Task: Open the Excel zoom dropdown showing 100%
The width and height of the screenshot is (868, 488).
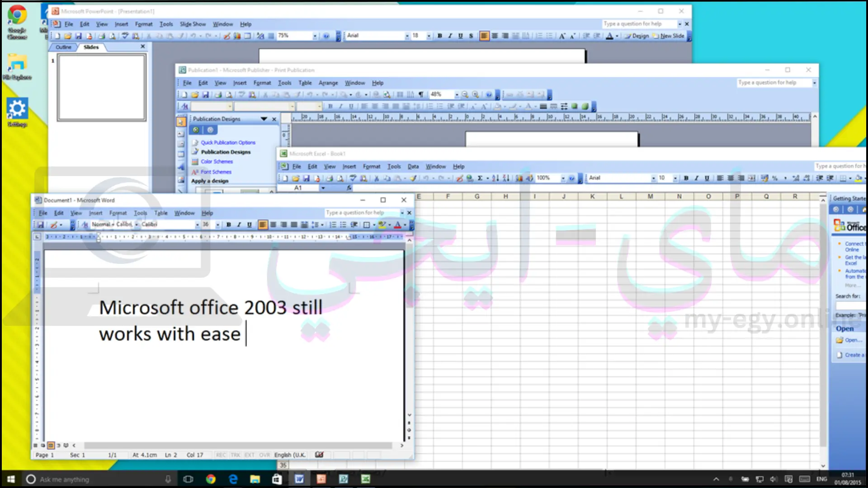Action: [563, 178]
